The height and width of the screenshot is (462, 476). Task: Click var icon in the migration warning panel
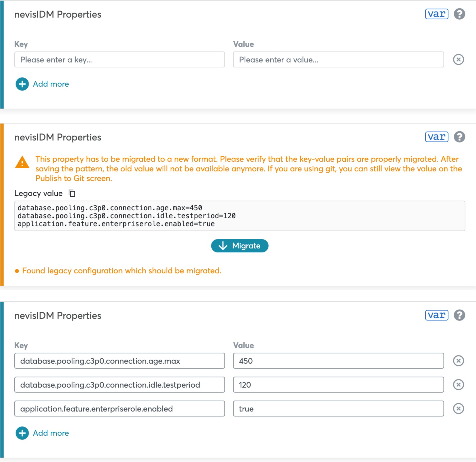[x=436, y=137]
